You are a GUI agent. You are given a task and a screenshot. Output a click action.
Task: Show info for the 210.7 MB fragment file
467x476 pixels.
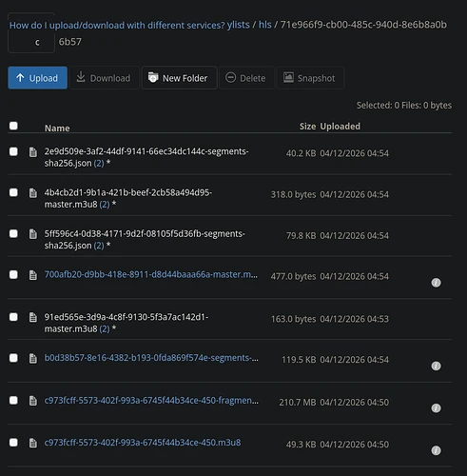[436, 407]
